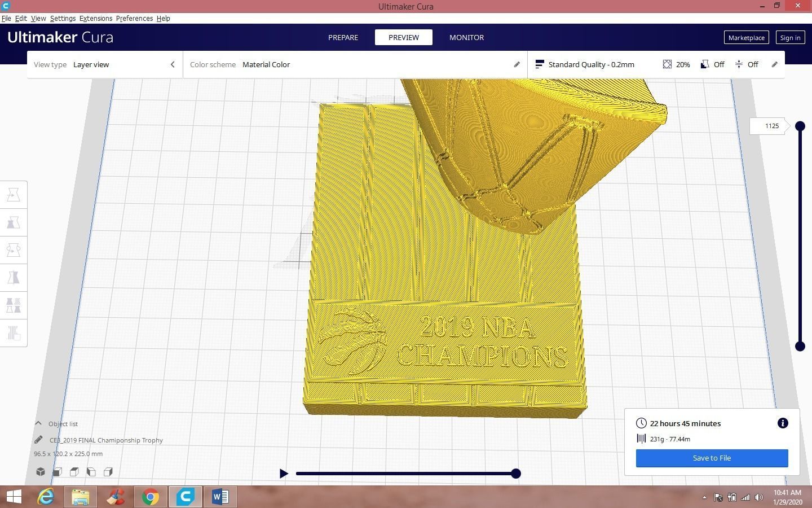812x508 pixels.
Task: Switch to the MONITOR stage
Action: click(x=466, y=37)
